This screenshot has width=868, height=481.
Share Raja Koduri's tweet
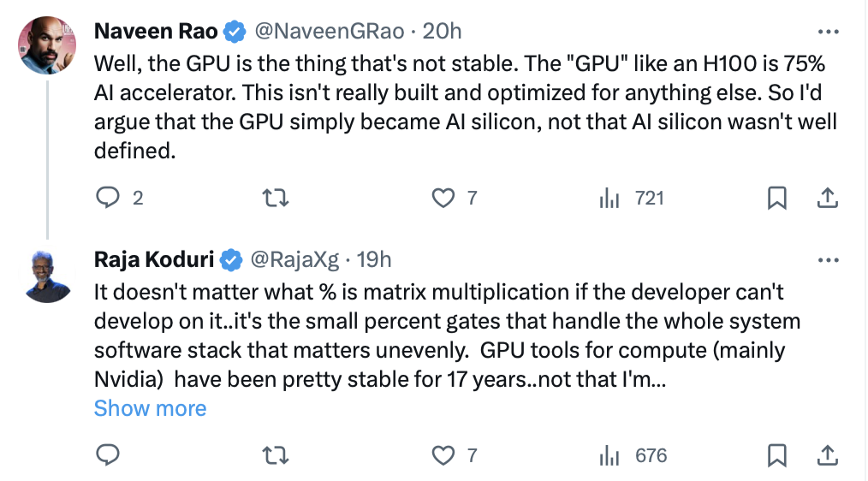click(x=826, y=455)
